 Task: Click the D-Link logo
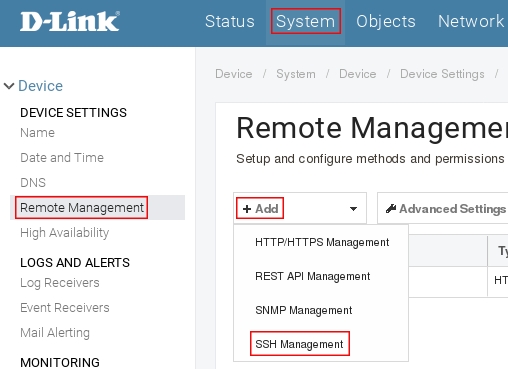(70, 21)
